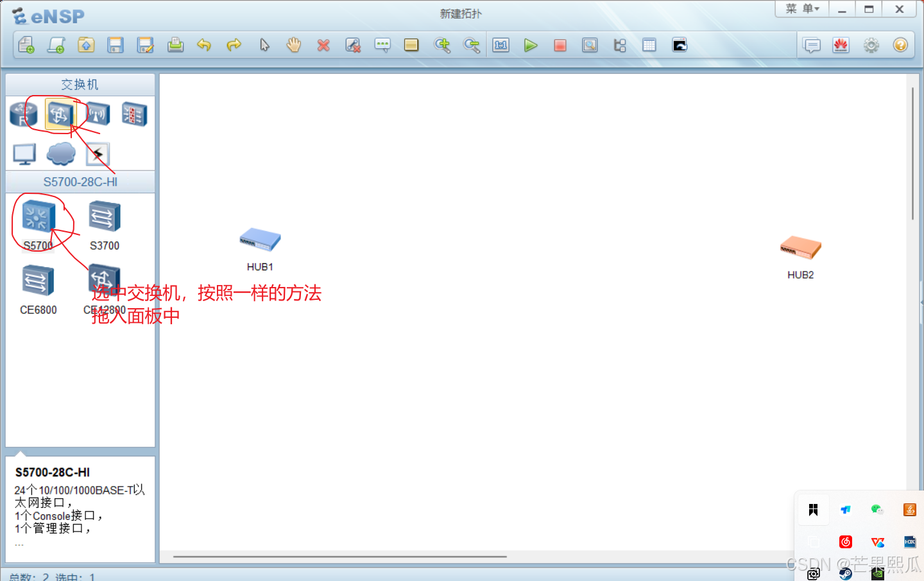Click the data capture icon
This screenshot has height=581, width=924.
(590, 45)
